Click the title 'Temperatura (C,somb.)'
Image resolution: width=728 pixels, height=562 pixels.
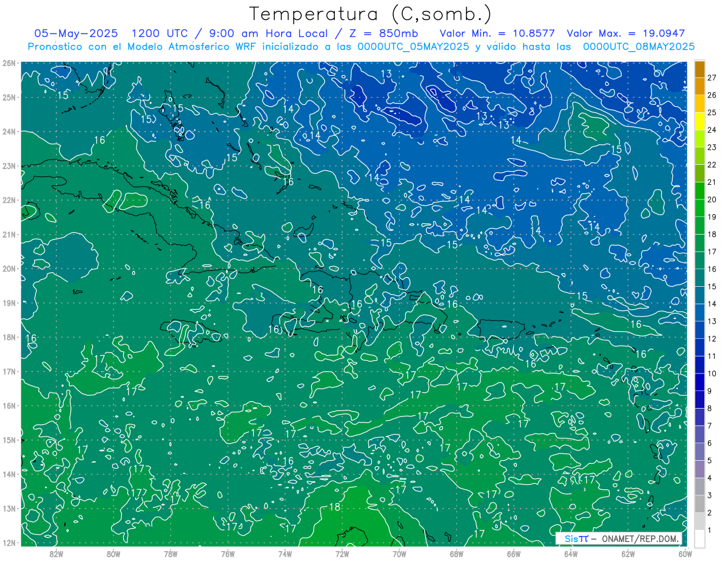[371, 14]
